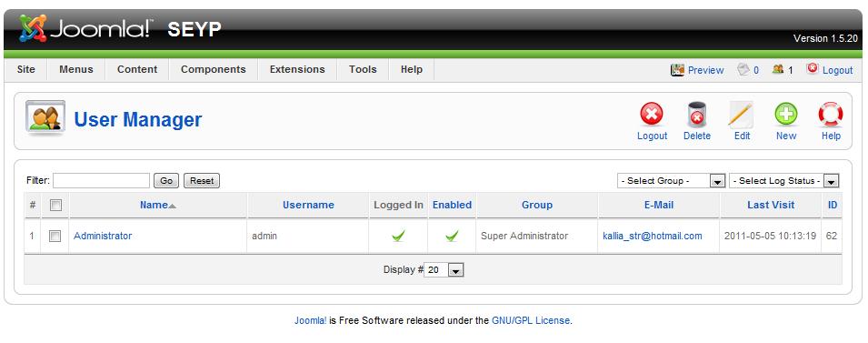Open the Site menu

[26, 69]
